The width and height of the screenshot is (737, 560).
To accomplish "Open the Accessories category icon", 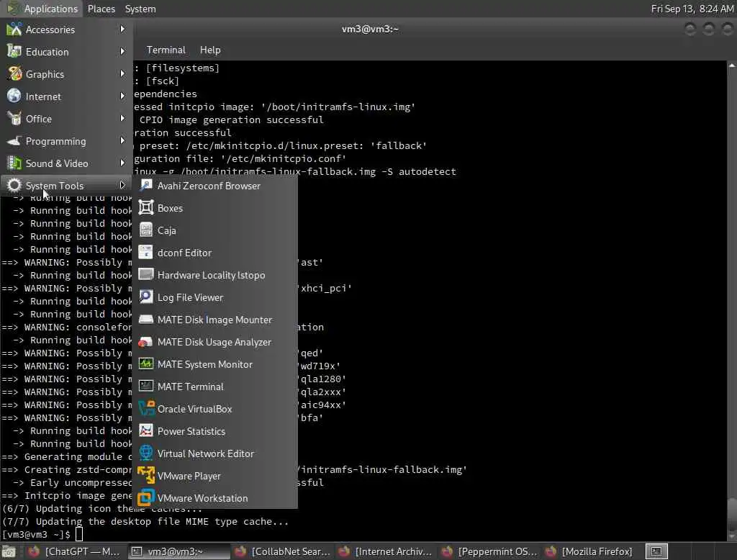I will click(x=14, y=30).
